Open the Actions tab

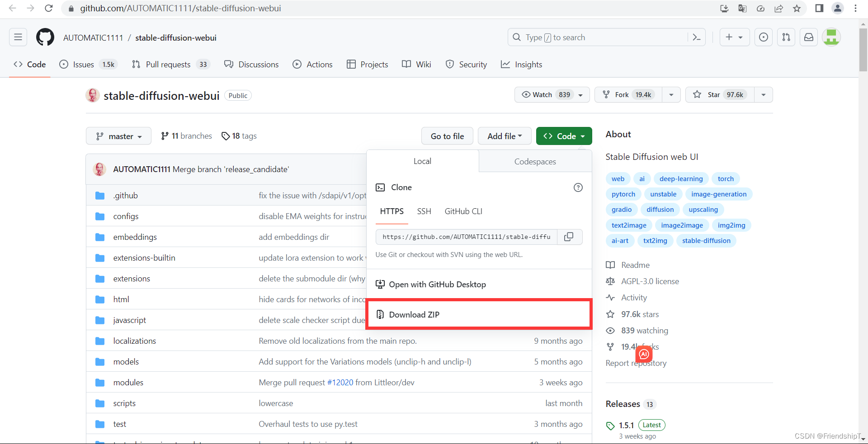[x=312, y=64]
